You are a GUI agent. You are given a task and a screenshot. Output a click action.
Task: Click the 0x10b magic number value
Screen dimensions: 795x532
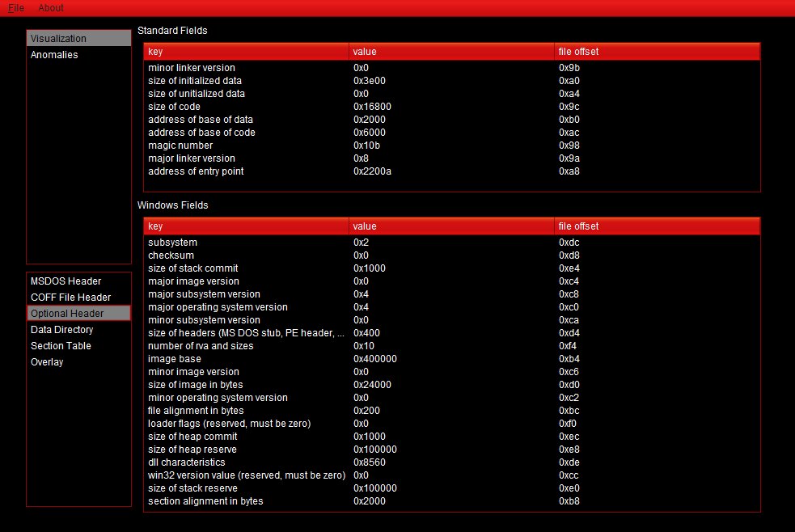(366, 146)
